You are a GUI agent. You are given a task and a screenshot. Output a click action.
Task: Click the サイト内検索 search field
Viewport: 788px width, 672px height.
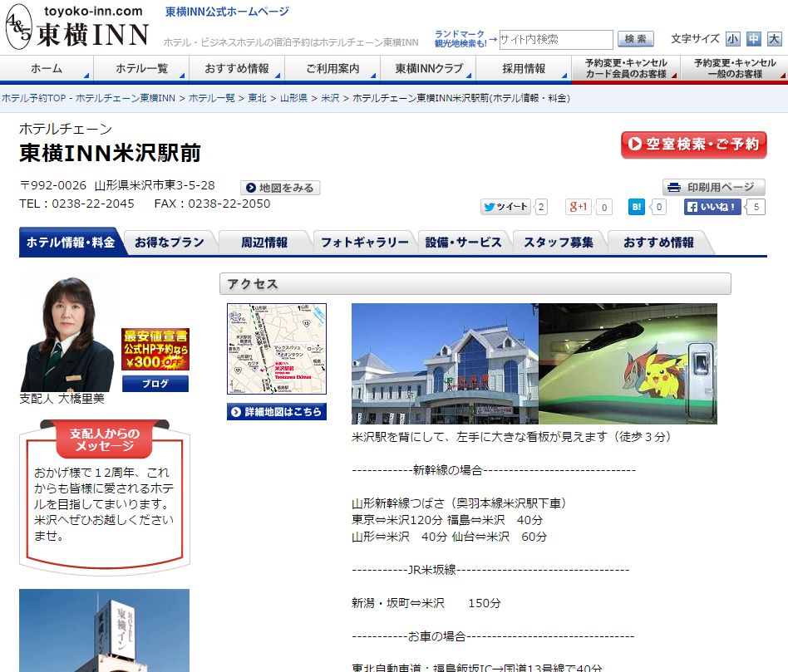556,39
